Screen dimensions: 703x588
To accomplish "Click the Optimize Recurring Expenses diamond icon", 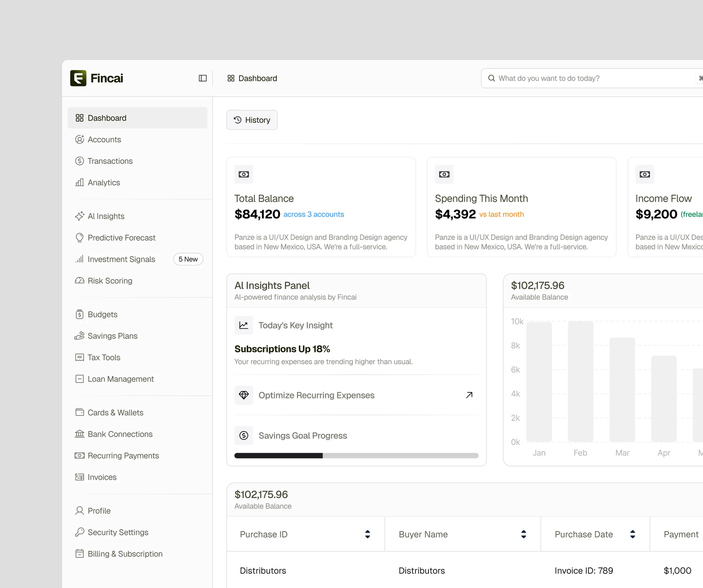I will [244, 395].
